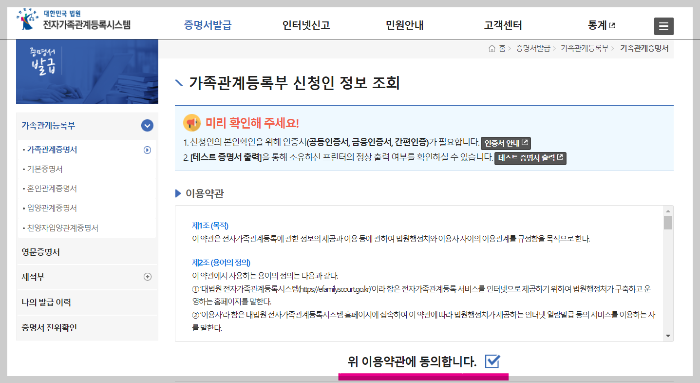This screenshot has width=700, height=383.
Task: Click the orange megaphone notice icon
Action: coord(192,123)
